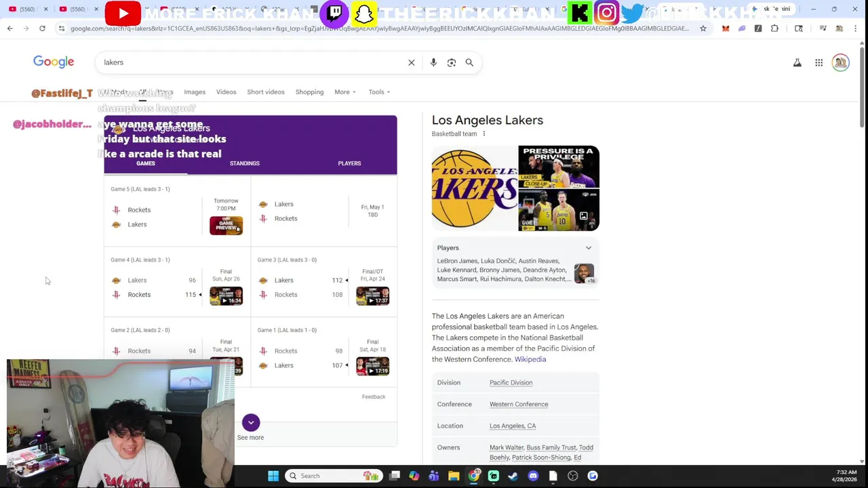Screen dimensions: 868x488
Task: Click the Feedback link under games
Action: point(374,397)
